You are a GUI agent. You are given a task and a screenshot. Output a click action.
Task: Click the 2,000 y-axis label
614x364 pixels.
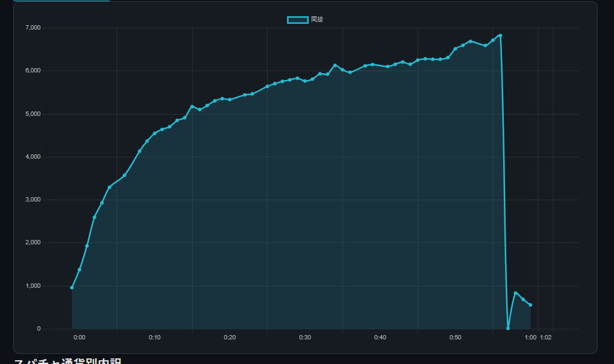point(33,242)
